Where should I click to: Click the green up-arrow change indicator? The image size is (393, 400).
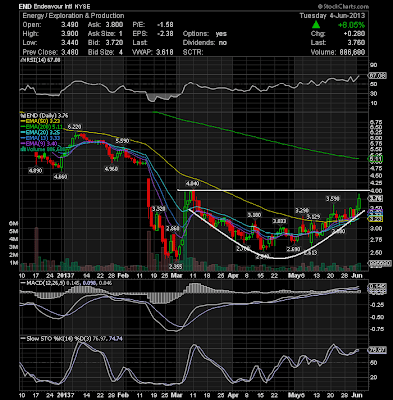(316, 24)
